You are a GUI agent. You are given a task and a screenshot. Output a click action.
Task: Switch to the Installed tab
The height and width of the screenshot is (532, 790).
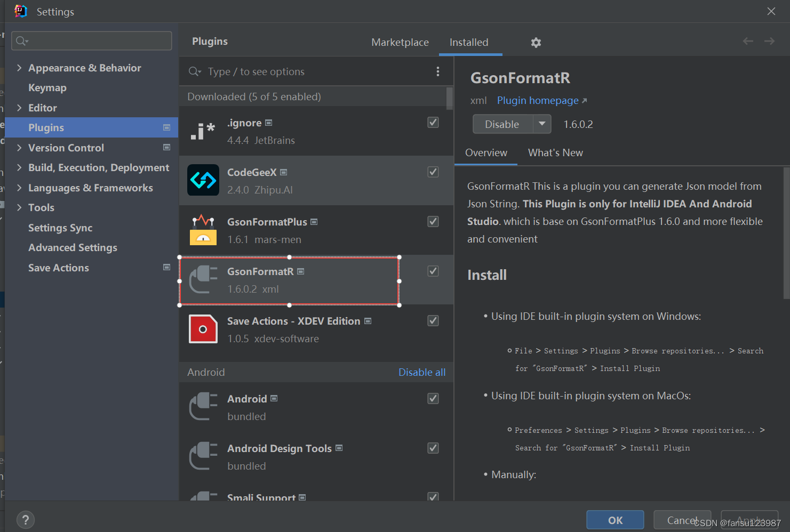click(x=469, y=42)
